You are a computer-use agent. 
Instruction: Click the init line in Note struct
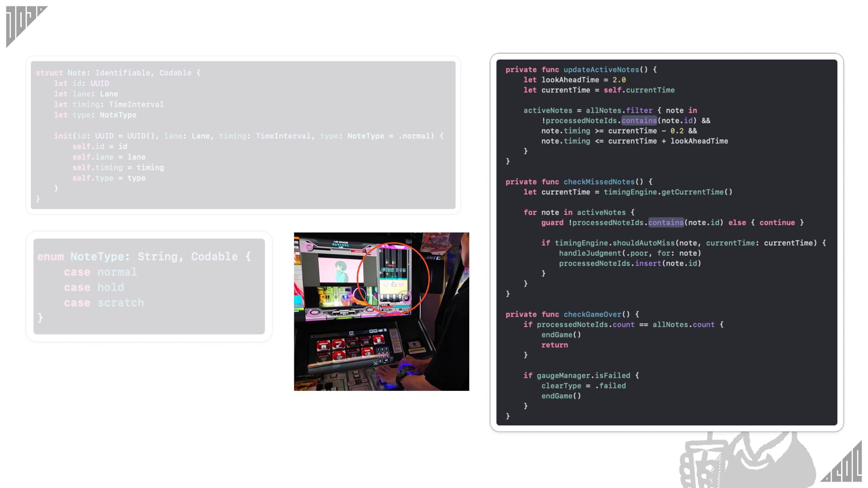[x=249, y=136]
